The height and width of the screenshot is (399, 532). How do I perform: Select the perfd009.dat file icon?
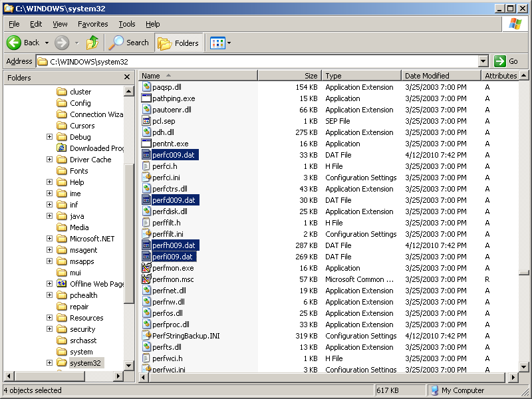coord(146,200)
